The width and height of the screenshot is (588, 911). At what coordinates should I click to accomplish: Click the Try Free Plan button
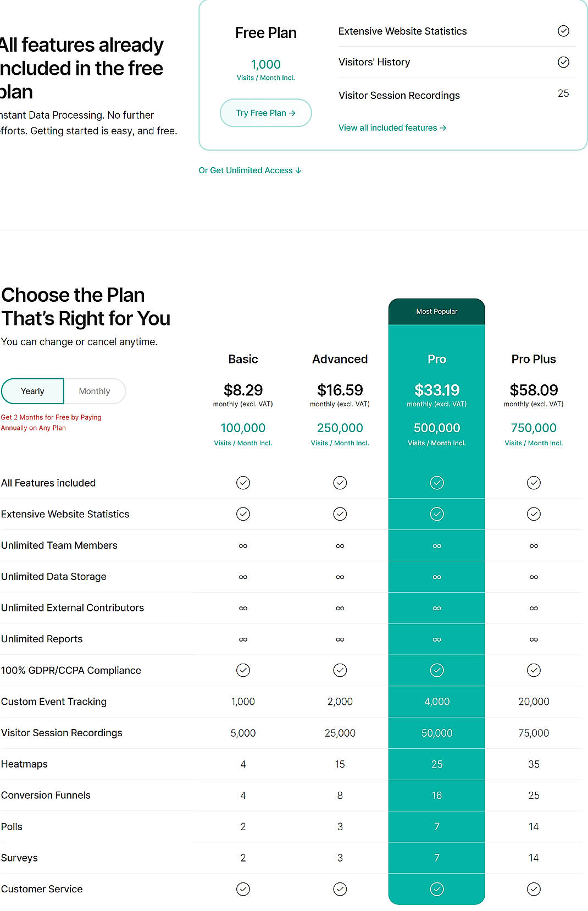point(265,113)
